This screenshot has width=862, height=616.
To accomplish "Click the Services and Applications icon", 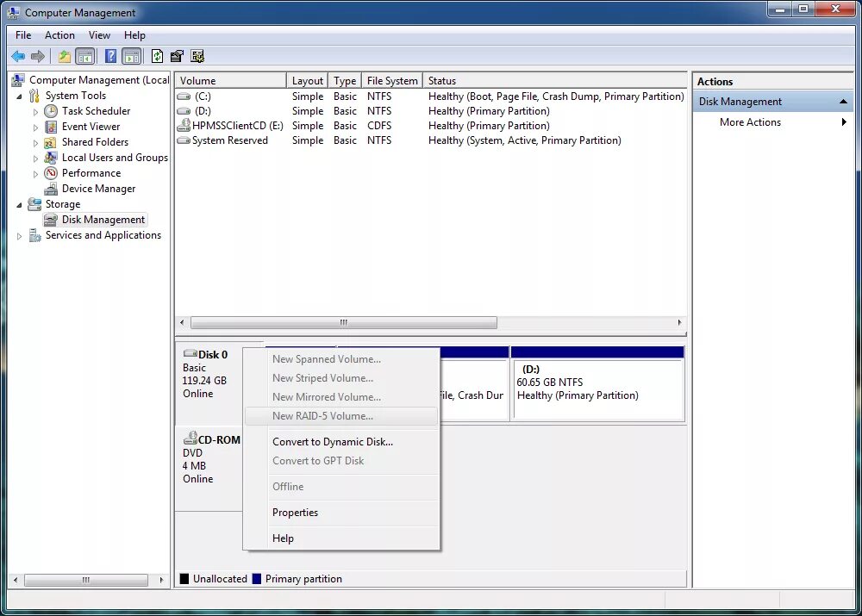I will click(x=34, y=236).
